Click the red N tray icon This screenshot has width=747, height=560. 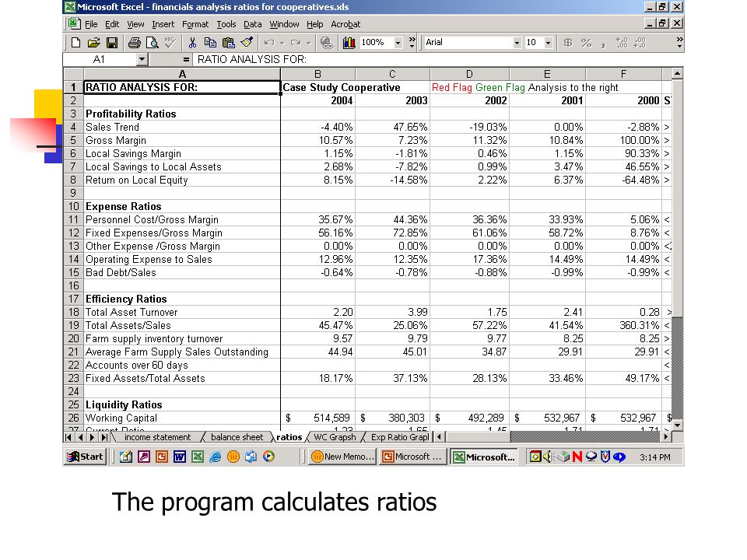(577, 457)
